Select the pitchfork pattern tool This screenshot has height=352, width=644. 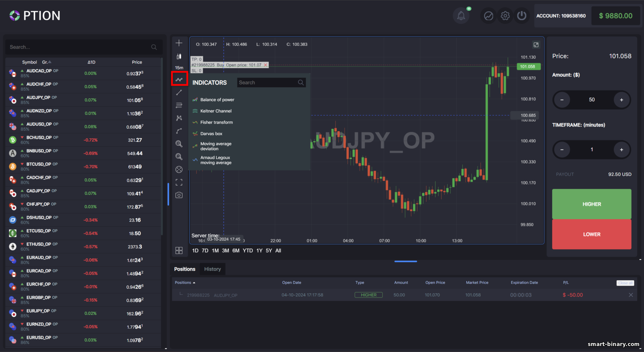[x=179, y=118]
